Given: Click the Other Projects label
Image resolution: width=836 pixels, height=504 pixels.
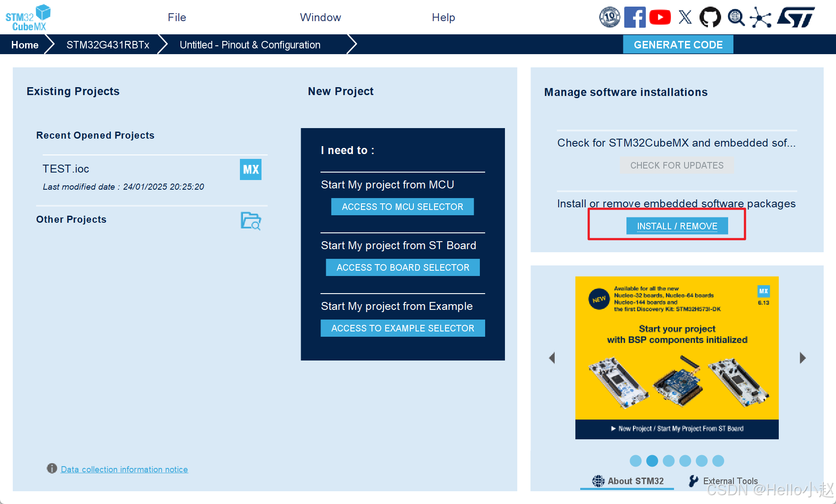Looking at the screenshot, I should (x=71, y=219).
